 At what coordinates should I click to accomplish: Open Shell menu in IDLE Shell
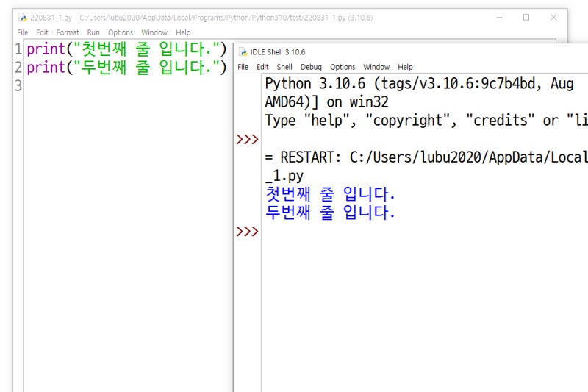point(284,67)
